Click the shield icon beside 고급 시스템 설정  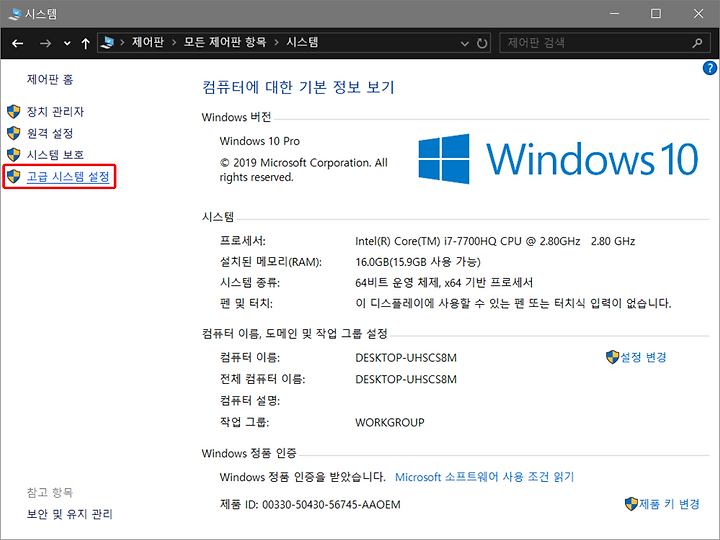coord(14,176)
